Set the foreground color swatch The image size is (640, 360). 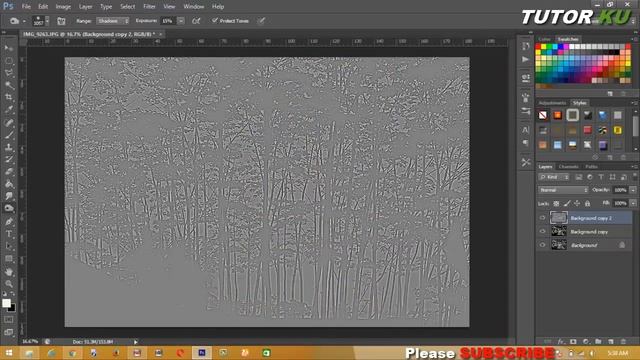point(6,303)
